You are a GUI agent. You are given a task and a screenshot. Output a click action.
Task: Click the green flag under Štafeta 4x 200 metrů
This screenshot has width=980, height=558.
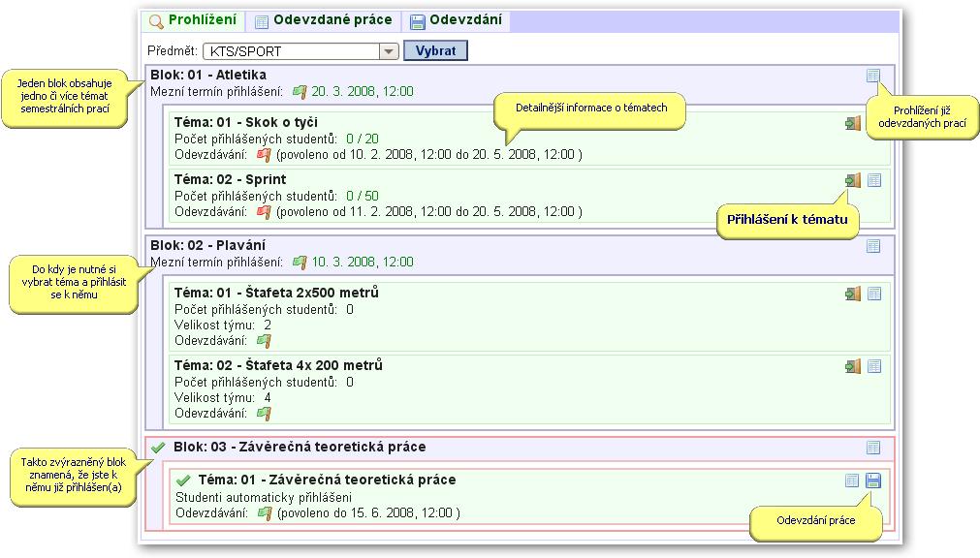pos(264,413)
